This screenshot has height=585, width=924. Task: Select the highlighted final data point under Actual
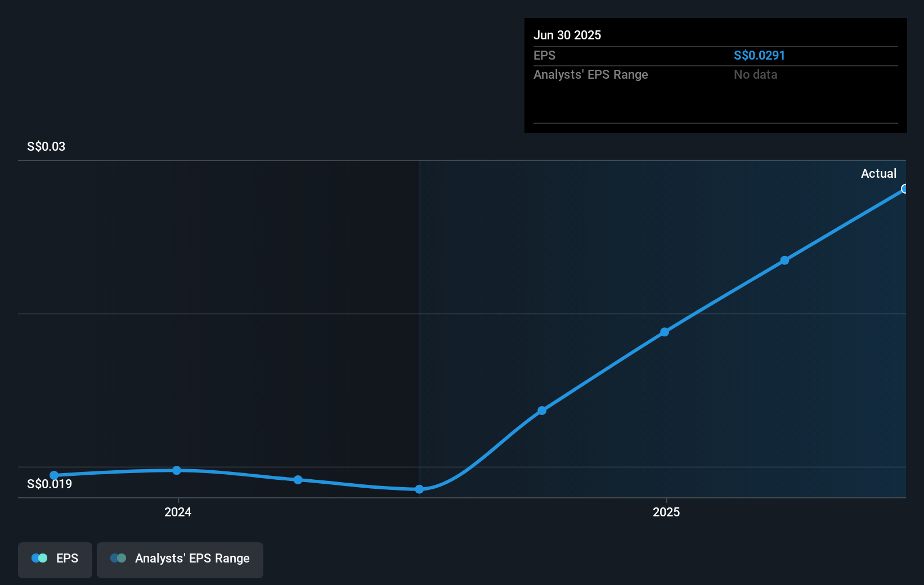[904, 189]
